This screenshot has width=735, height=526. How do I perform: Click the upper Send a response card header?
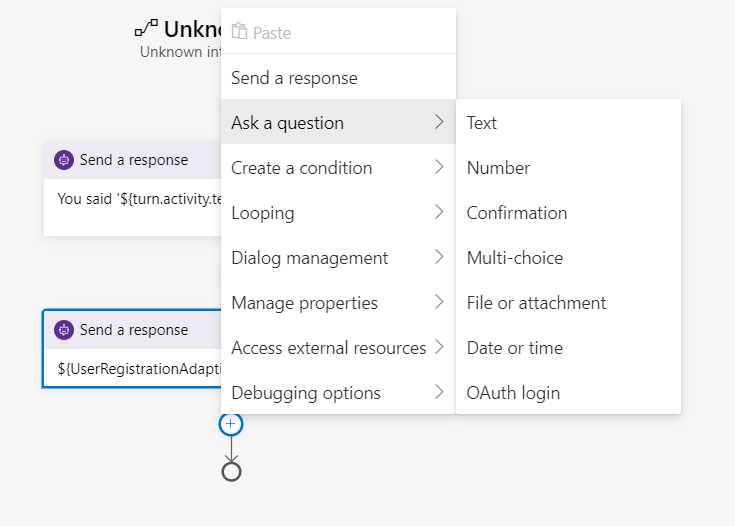132,160
